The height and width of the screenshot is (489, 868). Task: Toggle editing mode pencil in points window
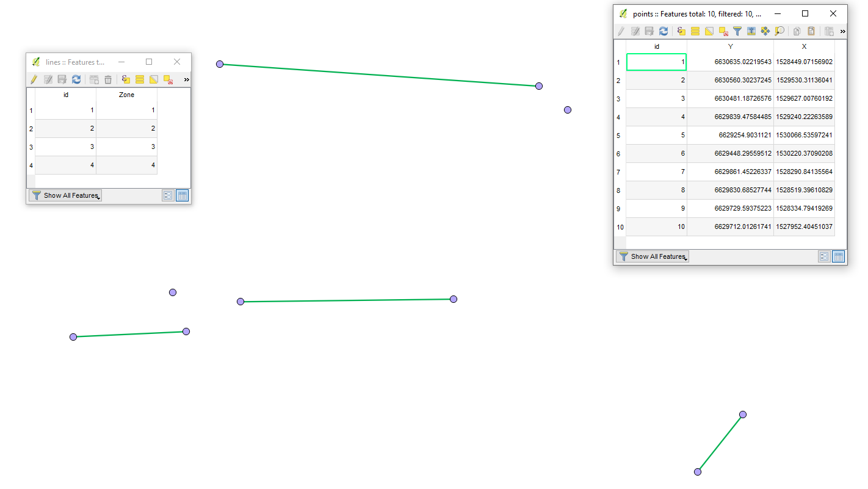(621, 31)
